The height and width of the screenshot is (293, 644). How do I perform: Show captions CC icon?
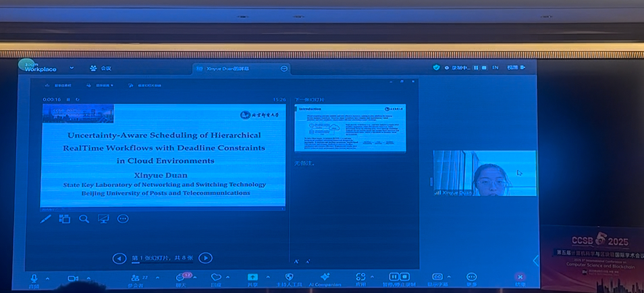click(x=437, y=277)
